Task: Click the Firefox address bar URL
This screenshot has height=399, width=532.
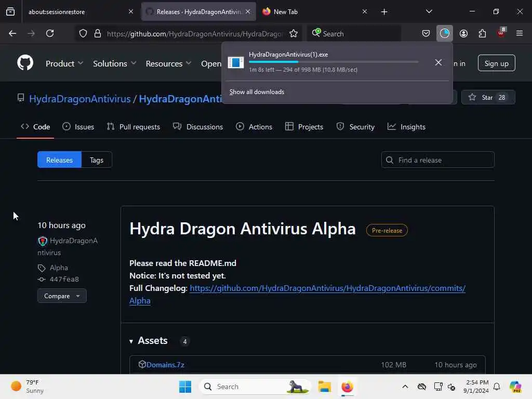Action: point(194,34)
